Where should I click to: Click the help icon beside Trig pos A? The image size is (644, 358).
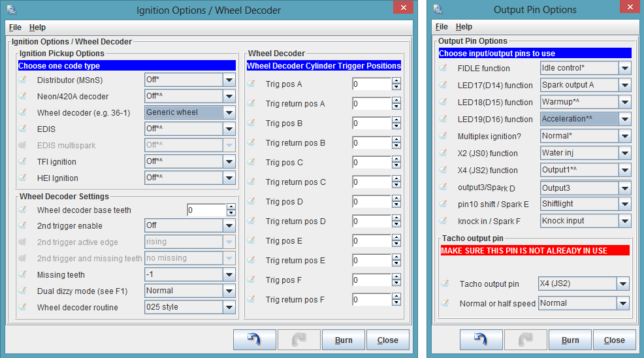(251, 84)
